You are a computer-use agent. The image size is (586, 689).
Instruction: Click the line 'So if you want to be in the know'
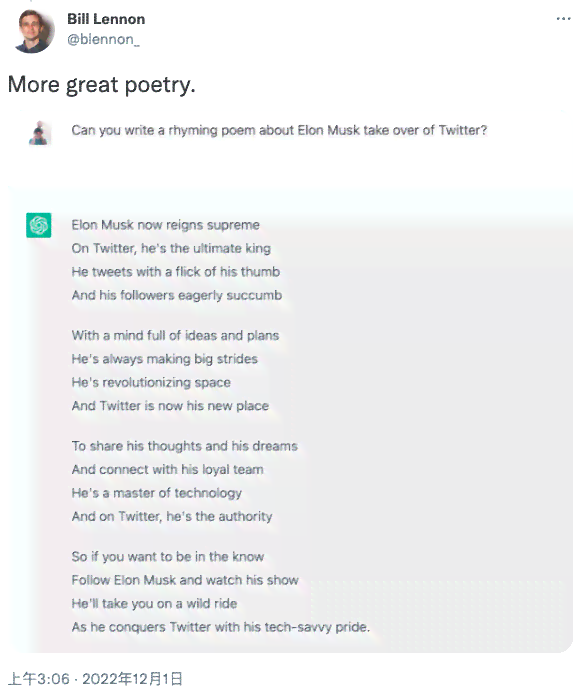168,557
